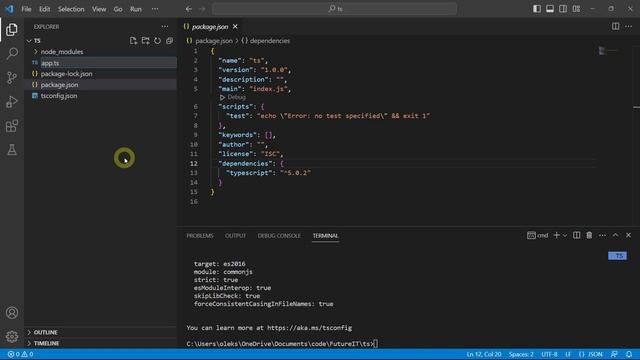Image resolution: width=640 pixels, height=360 pixels.
Task: Switch to the OUTPUT tab
Action: pyautogui.click(x=236, y=236)
